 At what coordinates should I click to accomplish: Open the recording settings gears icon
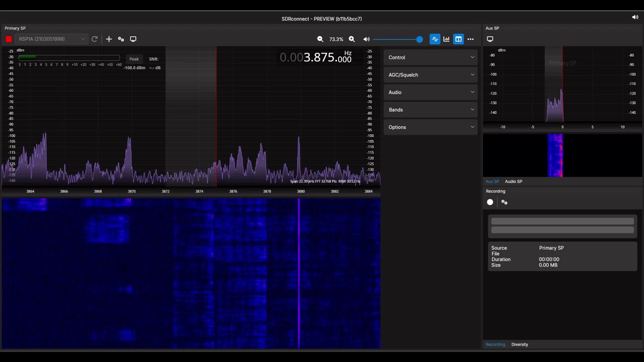click(504, 202)
